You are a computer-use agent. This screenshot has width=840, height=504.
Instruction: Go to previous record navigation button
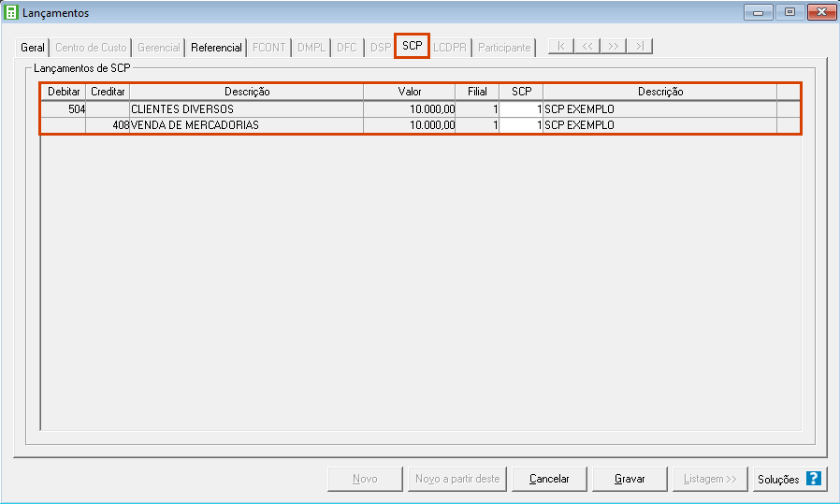click(587, 47)
